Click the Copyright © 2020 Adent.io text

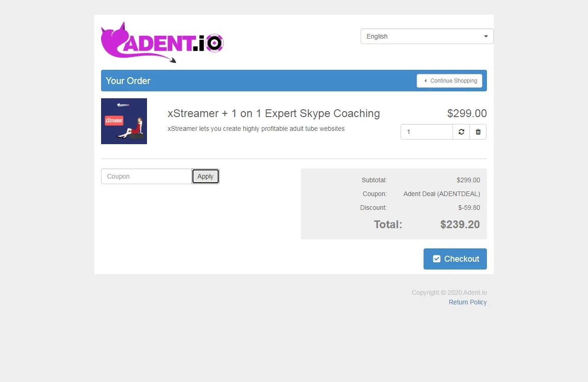449,292
